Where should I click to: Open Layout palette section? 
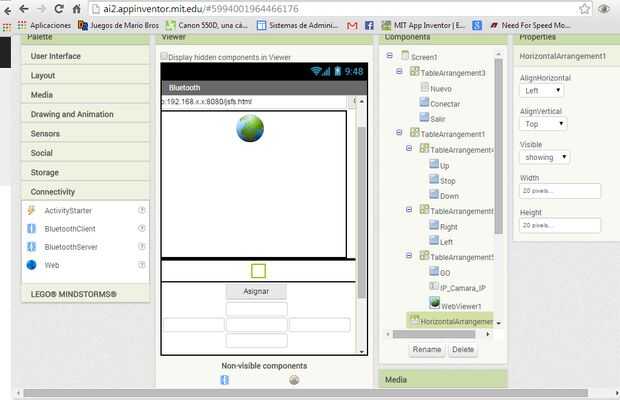tap(86, 75)
